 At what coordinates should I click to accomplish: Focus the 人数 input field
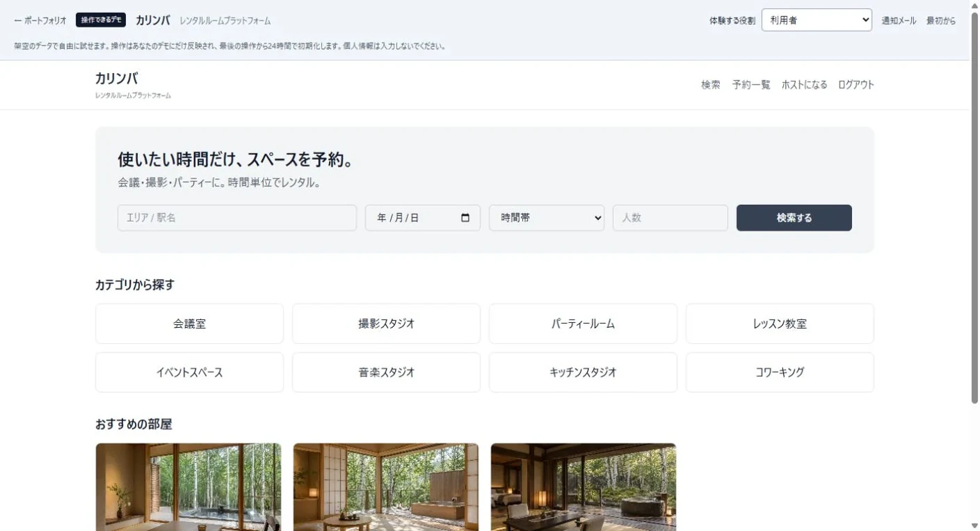tap(670, 218)
